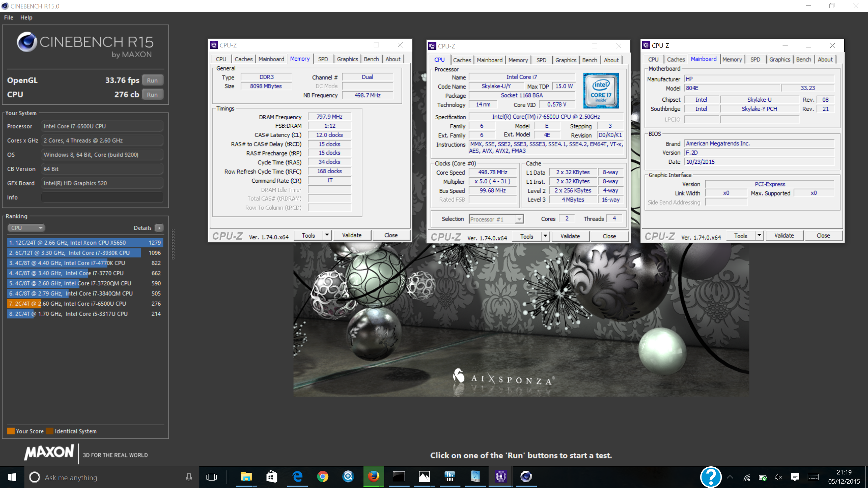Select ranking row 'Intel Core i7-3720QM CPU'
Viewport: 868px width, 488px height.
(x=85, y=283)
